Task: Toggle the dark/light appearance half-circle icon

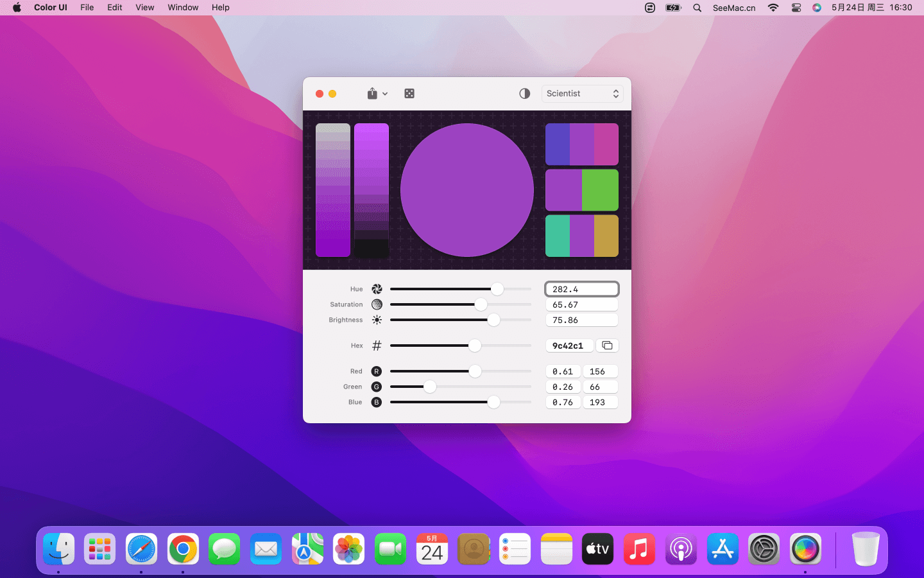Action: pyautogui.click(x=524, y=94)
